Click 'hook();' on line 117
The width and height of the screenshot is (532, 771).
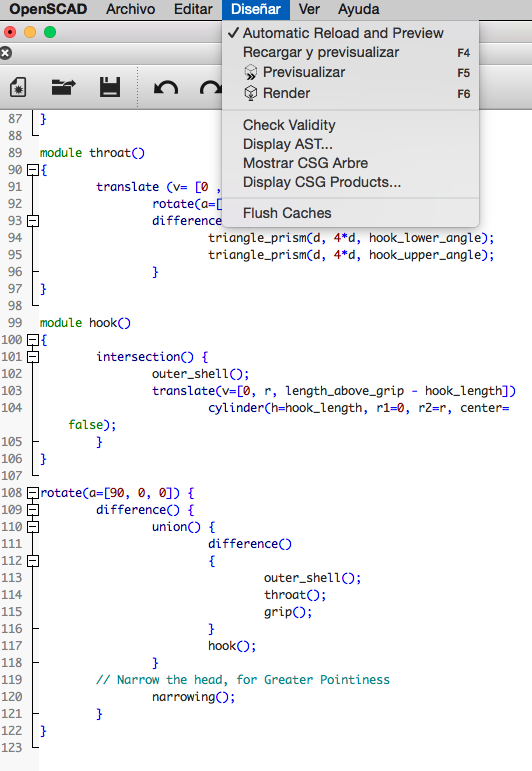pos(232,646)
